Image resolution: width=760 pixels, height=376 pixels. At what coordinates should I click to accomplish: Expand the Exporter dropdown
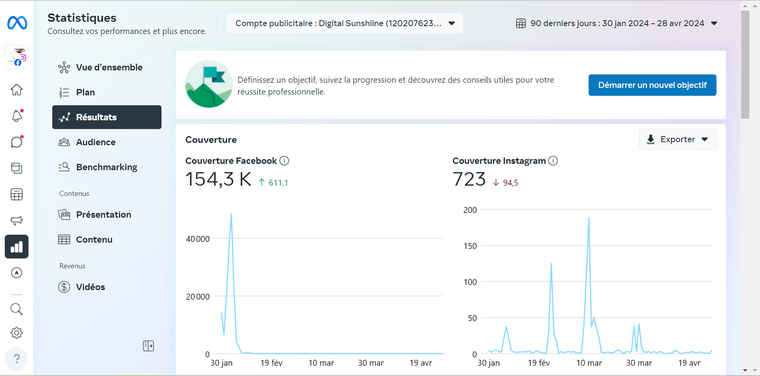pos(677,139)
